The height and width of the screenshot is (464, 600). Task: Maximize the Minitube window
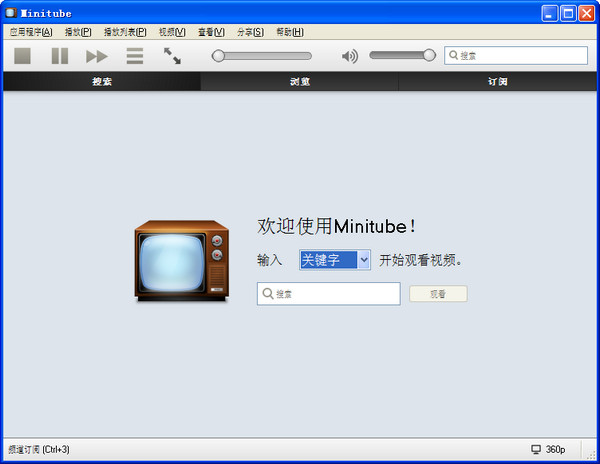[x=568, y=14]
